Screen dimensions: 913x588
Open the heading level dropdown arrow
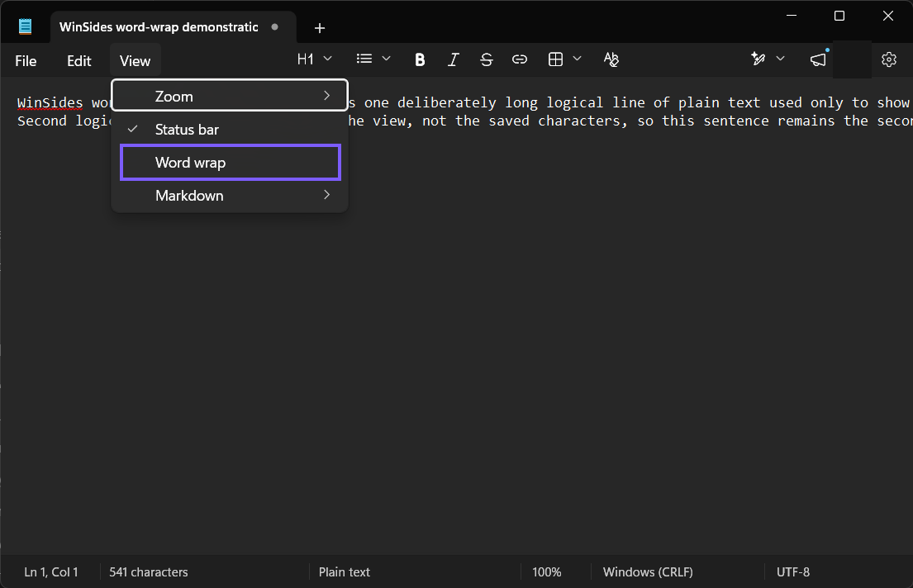tap(328, 59)
